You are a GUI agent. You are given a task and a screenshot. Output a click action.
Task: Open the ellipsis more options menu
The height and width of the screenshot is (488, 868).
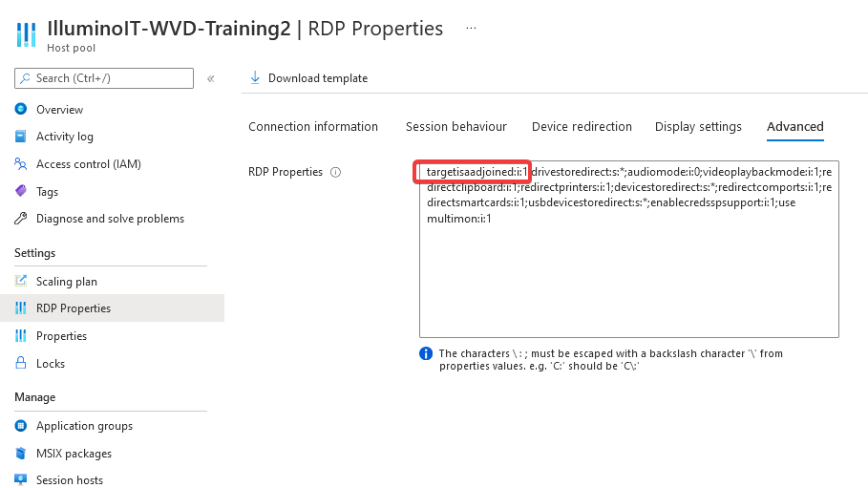[471, 28]
